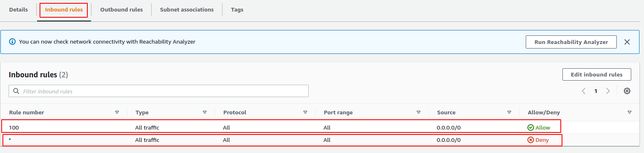Sort by Allow/Deny column arrow

tap(630, 112)
